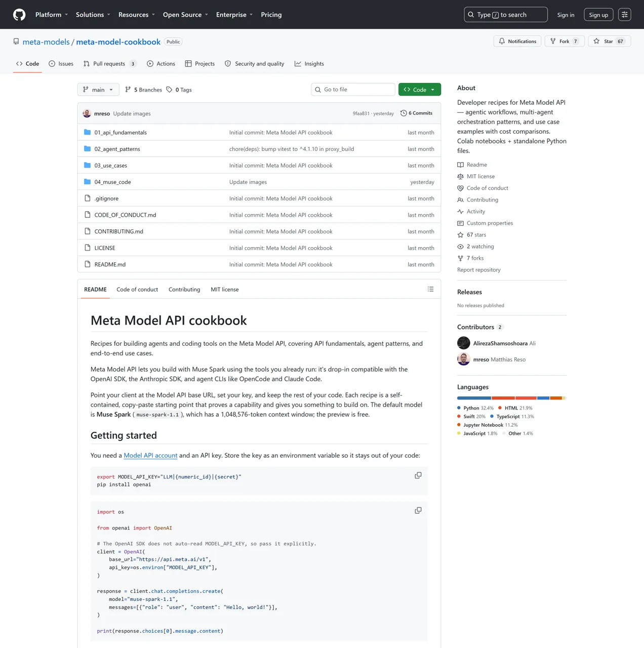Open the Custom properties link
Viewport: 644px width, 648px height.
[x=485, y=223]
